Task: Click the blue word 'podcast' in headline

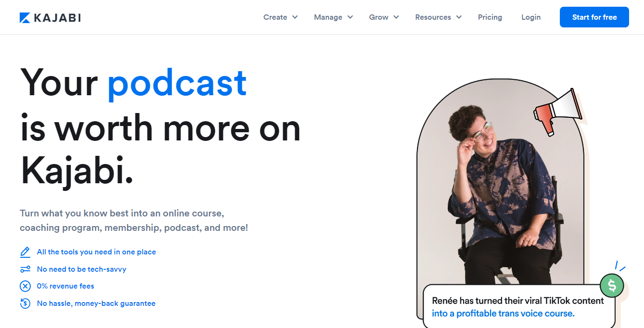Action: [177, 84]
